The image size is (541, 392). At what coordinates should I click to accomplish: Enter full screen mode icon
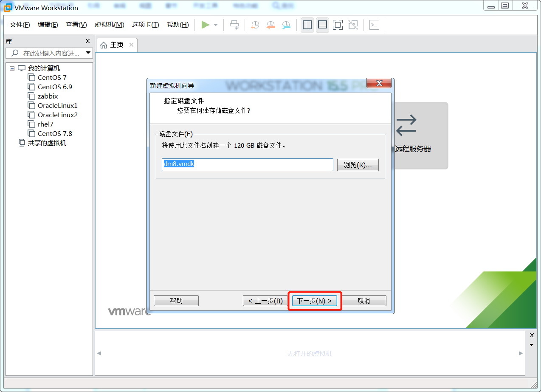338,25
